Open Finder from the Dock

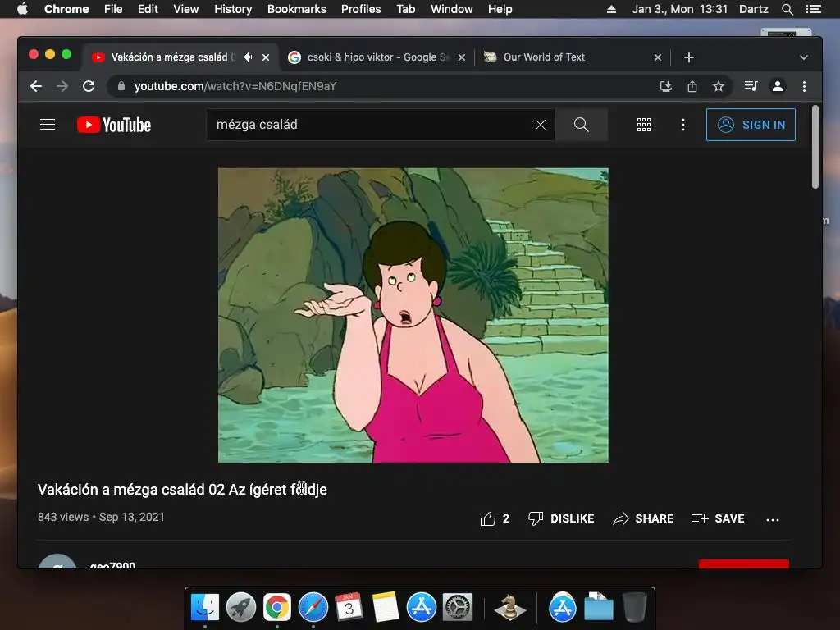(205, 607)
